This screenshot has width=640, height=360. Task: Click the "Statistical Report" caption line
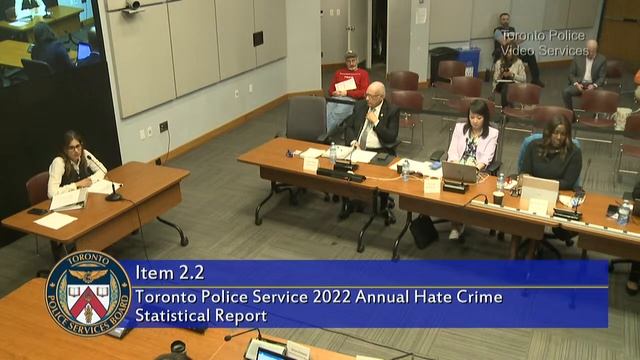point(201,316)
